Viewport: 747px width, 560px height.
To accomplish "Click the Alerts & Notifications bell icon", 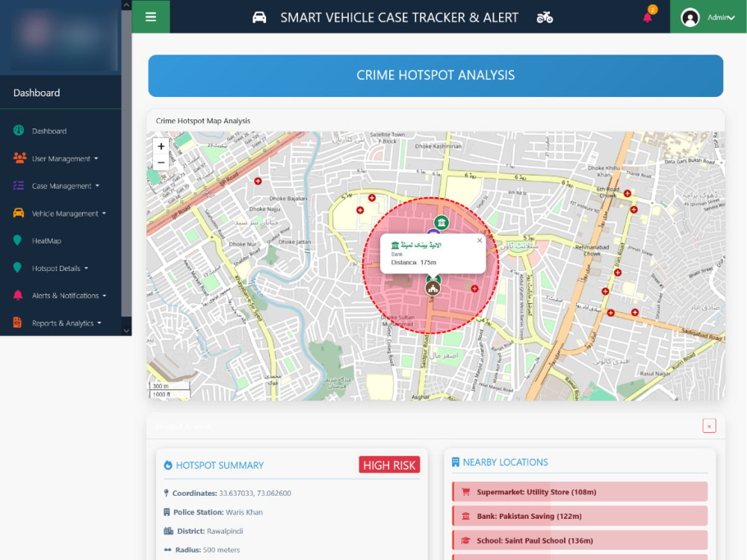I will tap(18, 295).
